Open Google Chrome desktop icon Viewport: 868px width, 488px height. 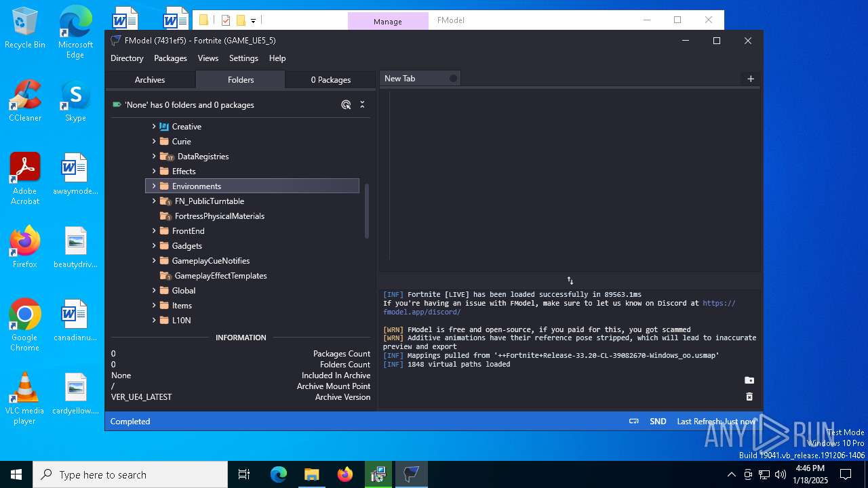click(25, 325)
